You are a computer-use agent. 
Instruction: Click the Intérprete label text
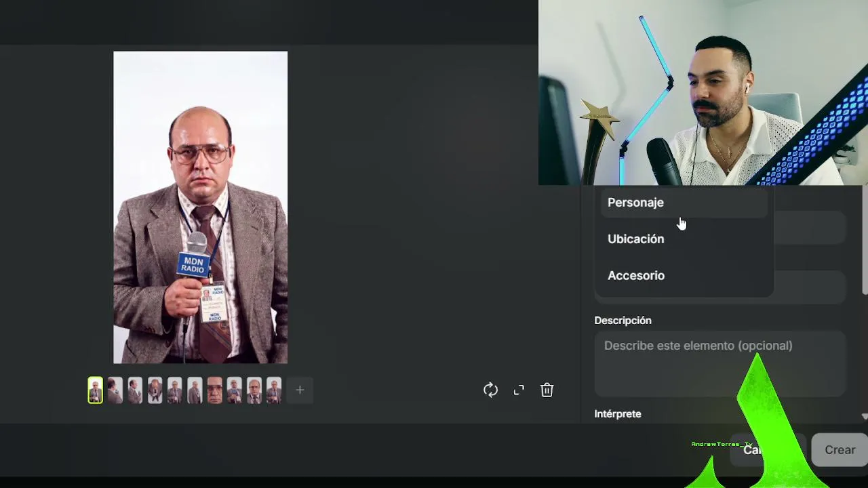coord(618,414)
